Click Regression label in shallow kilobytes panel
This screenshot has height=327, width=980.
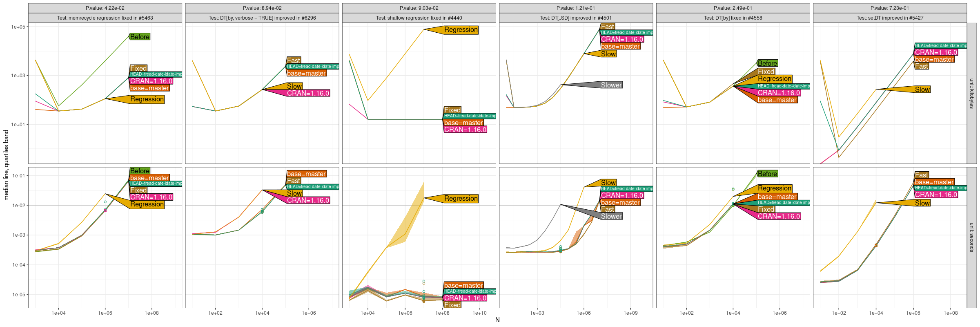pyautogui.click(x=461, y=30)
